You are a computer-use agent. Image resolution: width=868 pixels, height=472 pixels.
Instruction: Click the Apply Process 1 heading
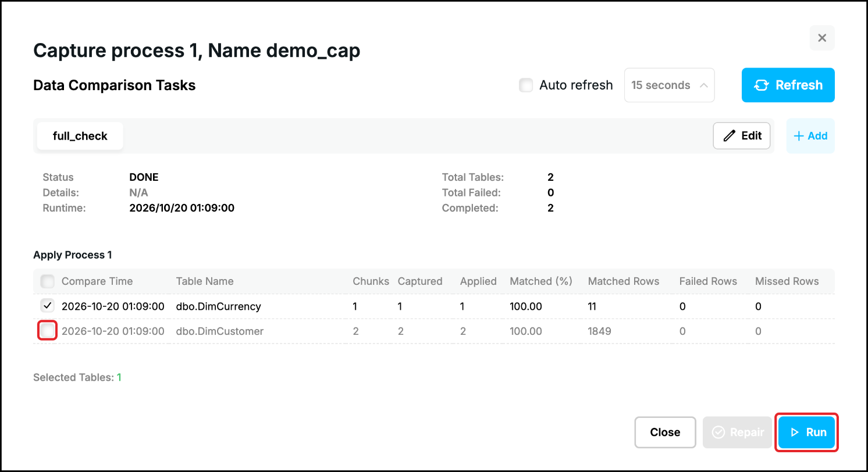tap(73, 255)
